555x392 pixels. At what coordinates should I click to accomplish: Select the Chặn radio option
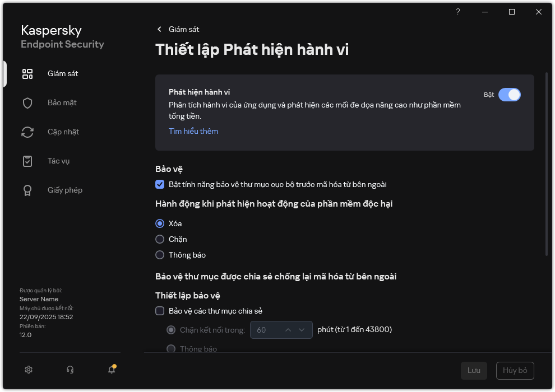tap(160, 239)
